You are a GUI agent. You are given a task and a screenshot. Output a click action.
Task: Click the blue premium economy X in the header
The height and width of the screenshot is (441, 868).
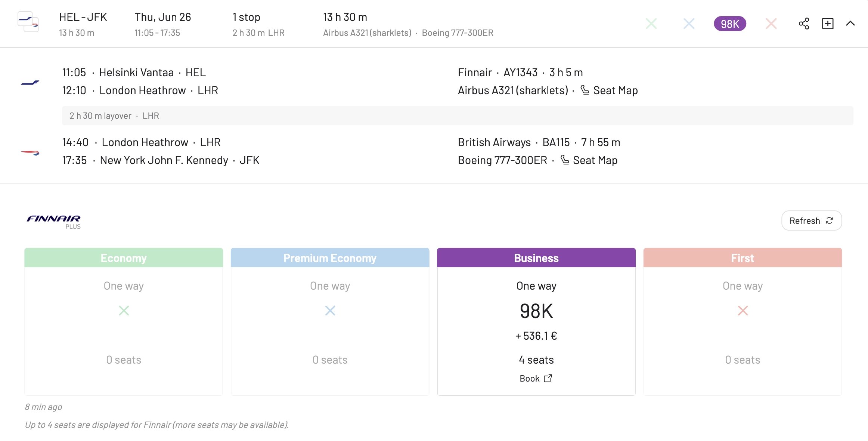point(689,24)
